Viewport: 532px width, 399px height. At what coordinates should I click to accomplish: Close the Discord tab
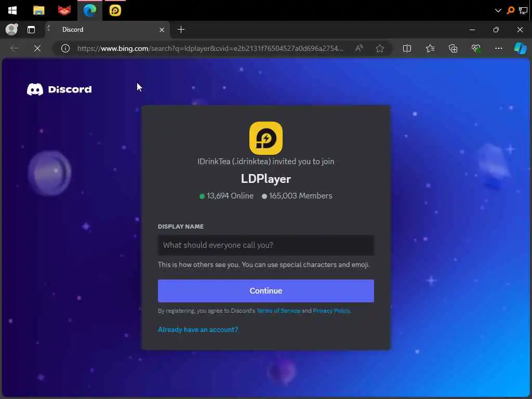162,30
